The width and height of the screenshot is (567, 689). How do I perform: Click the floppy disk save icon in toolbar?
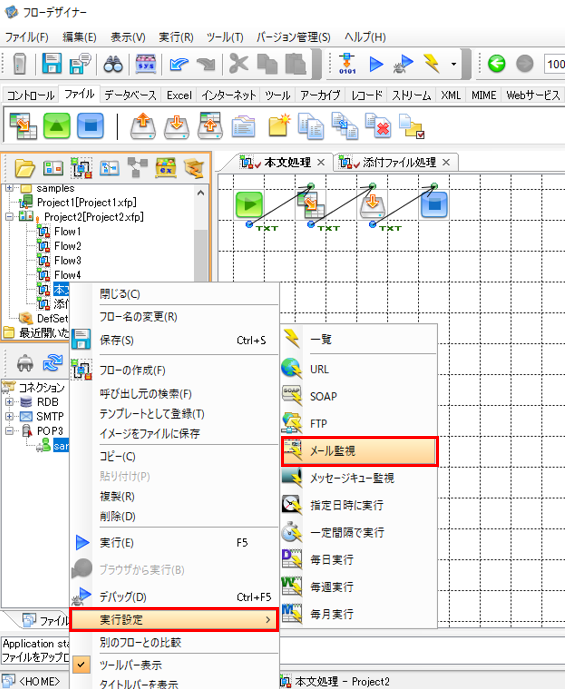click(52, 64)
